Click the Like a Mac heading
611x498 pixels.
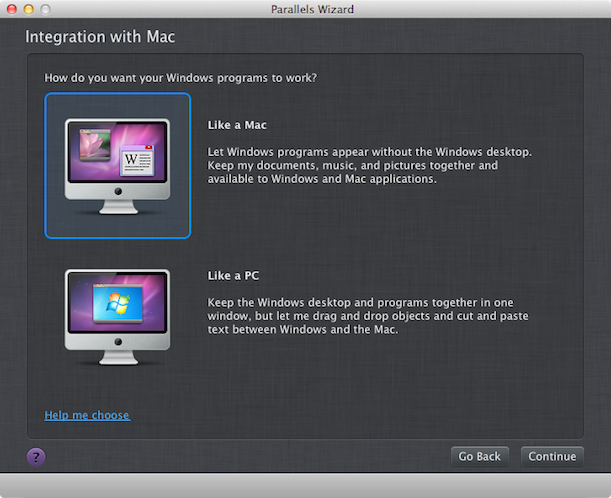[237, 125]
